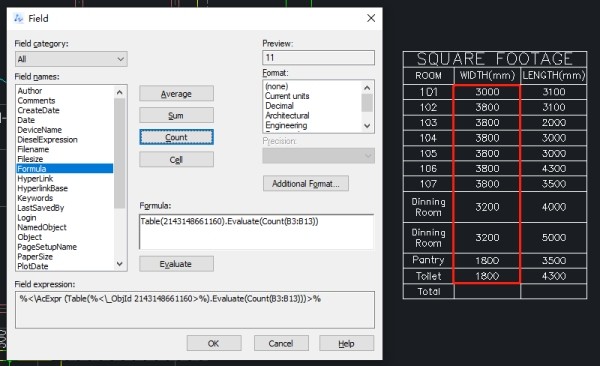This screenshot has width=600, height=366.
Task: Click the Evaluate button
Action: click(x=176, y=264)
